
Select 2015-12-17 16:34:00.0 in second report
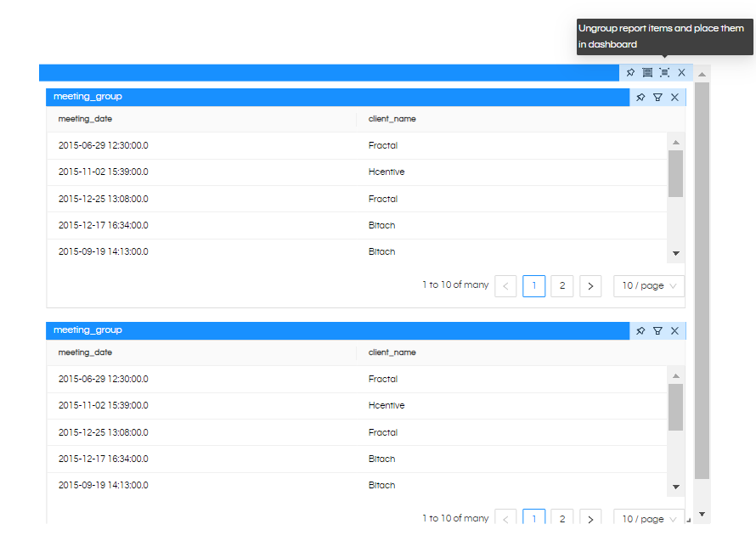point(103,459)
